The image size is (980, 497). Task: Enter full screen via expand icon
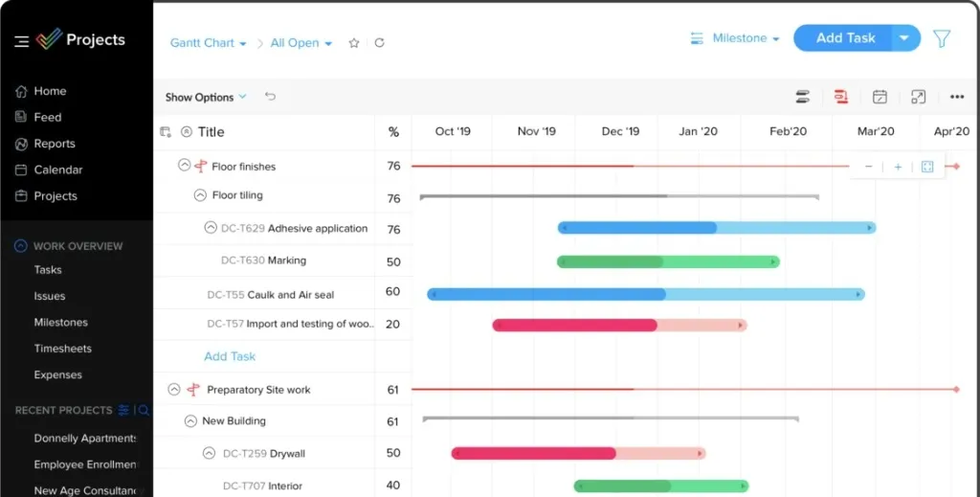[918, 97]
